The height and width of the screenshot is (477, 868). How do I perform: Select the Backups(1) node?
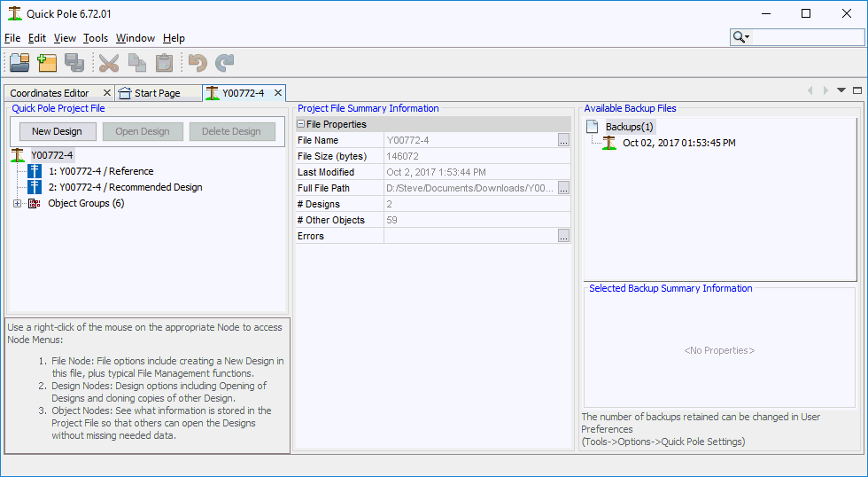tap(630, 127)
